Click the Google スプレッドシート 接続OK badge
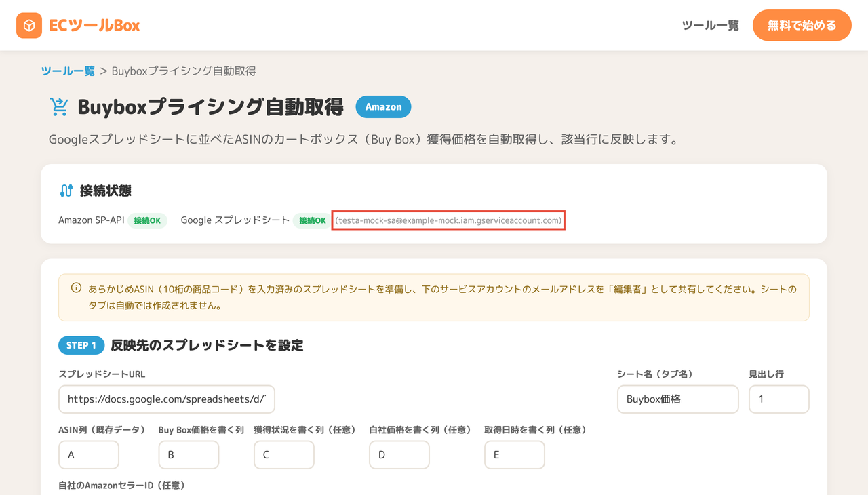868x495 pixels. (312, 220)
